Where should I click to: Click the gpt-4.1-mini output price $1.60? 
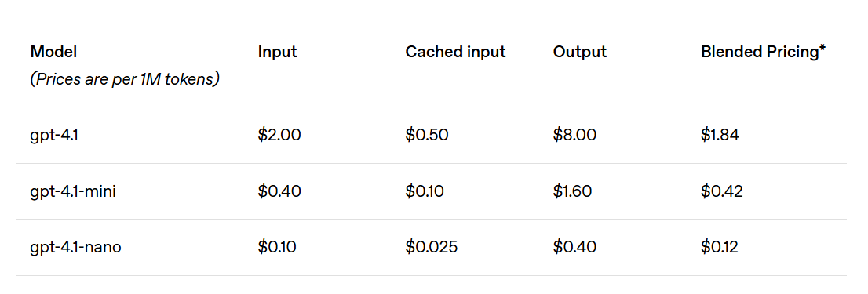(572, 192)
